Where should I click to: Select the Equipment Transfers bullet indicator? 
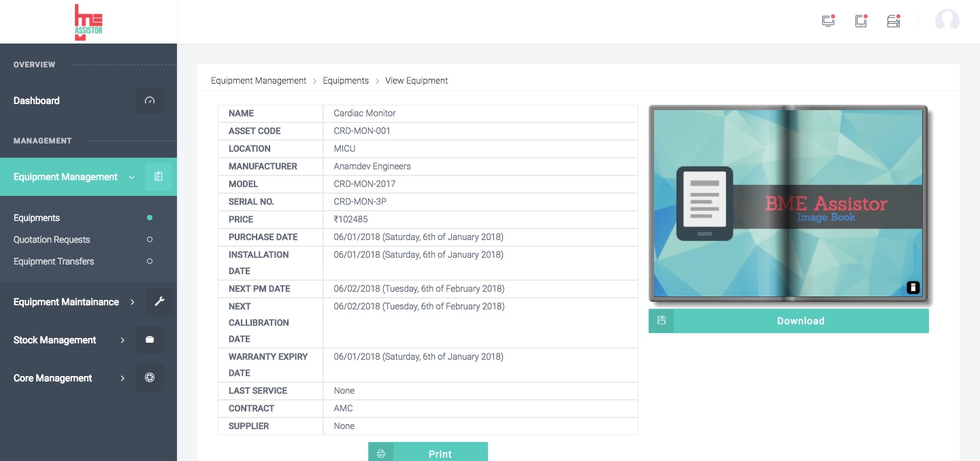tap(150, 261)
